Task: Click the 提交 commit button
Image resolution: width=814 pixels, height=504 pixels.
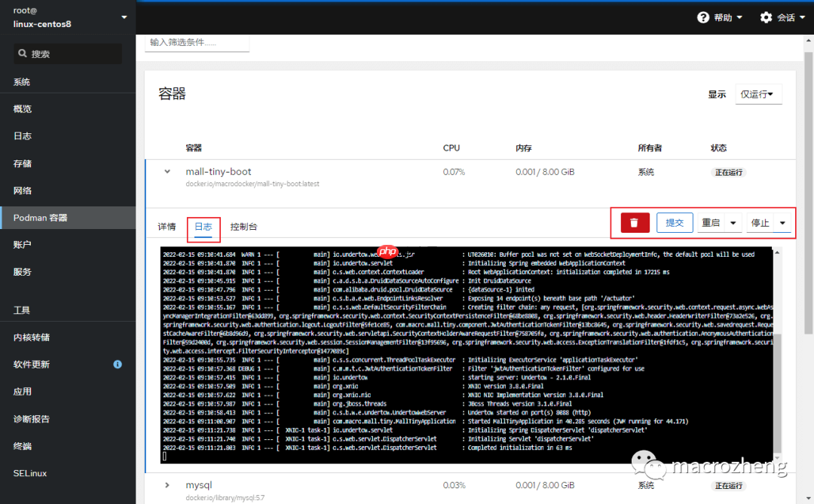Action: (x=674, y=222)
